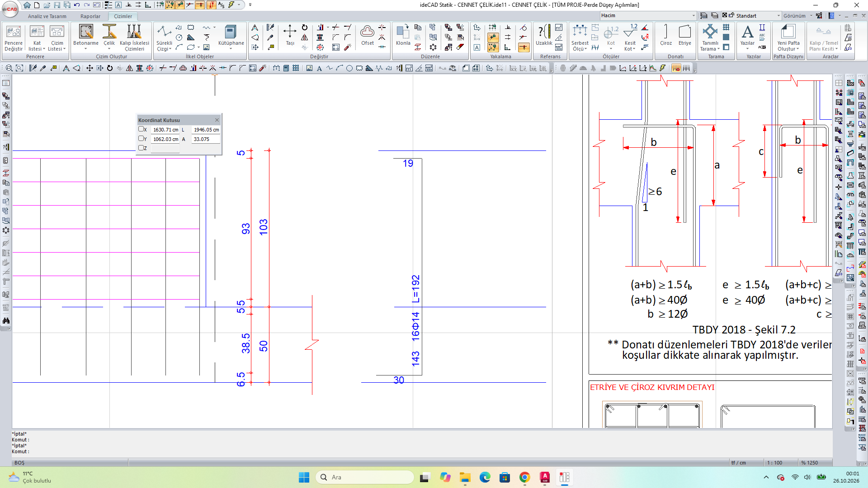
Task: Click the tf / cm units indicator
Action: pyautogui.click(x=738, y=463)
